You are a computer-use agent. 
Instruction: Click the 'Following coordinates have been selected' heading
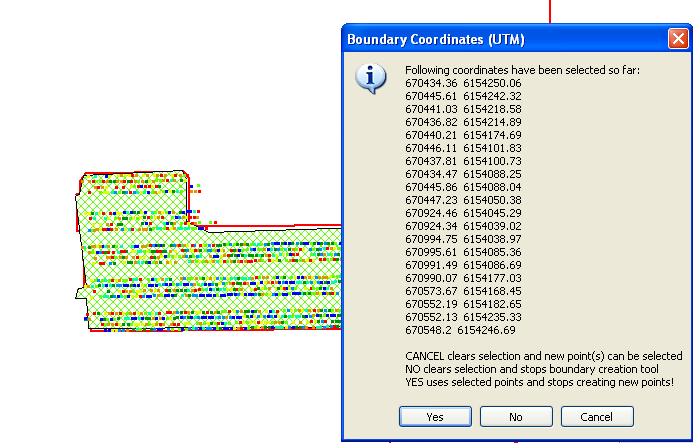528,70
